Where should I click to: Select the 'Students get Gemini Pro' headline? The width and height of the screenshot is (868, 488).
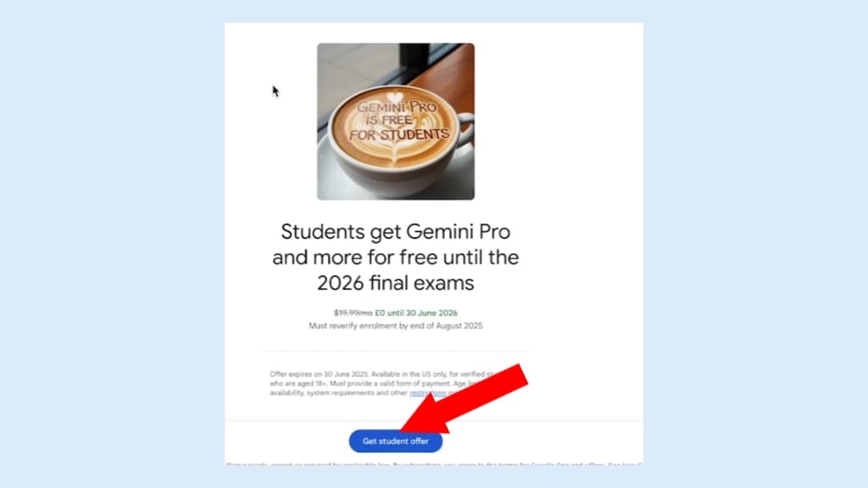(395, 231)
